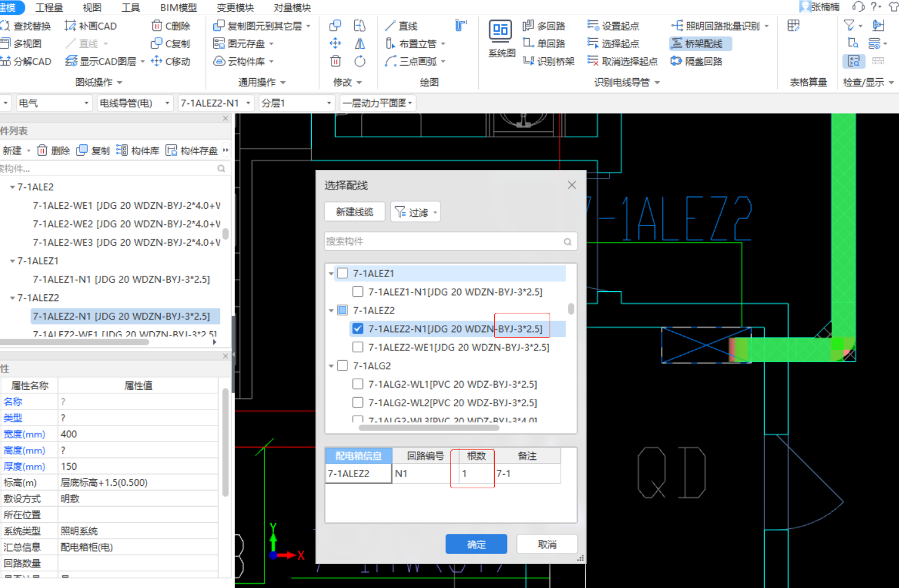899x588 pixels.
Task: Click 删除 in component list toolbar
Action: (x=54, y=150)
